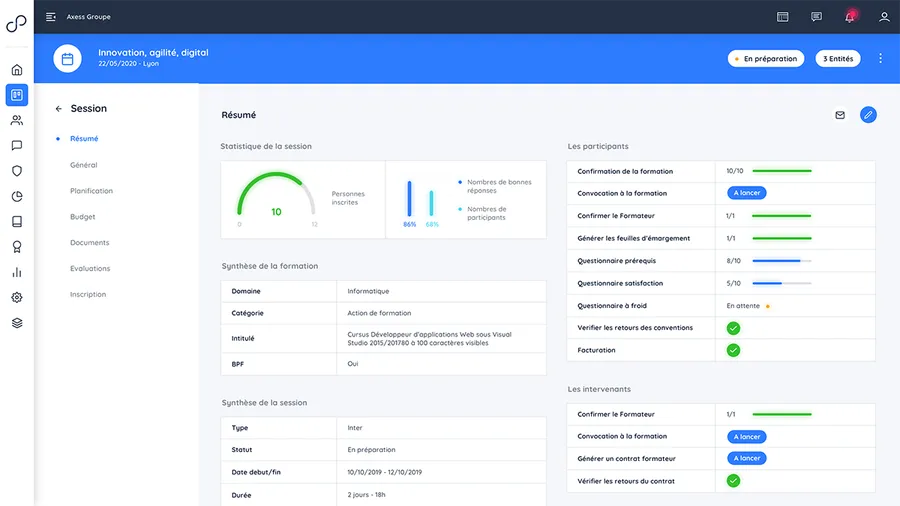The height and width of the screenshot is (506, 900).
Task: Open the Budget section
Action: [83, 217]
